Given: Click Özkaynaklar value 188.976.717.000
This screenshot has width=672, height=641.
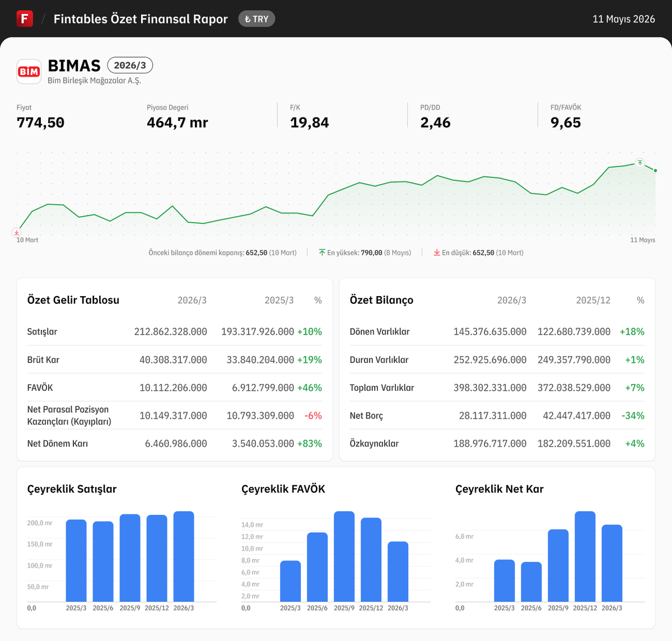Looking at the screenshot, I should 490,443.
